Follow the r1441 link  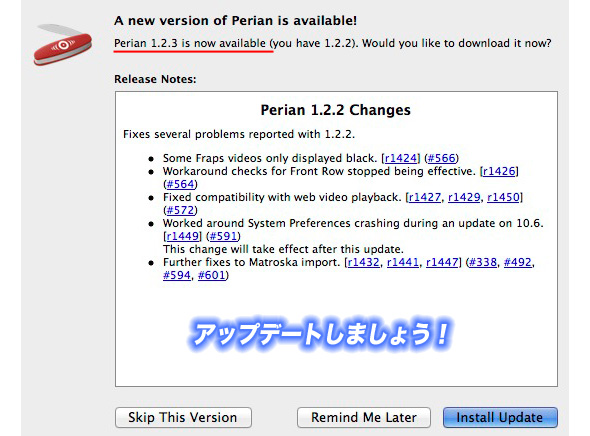(403, 262)
